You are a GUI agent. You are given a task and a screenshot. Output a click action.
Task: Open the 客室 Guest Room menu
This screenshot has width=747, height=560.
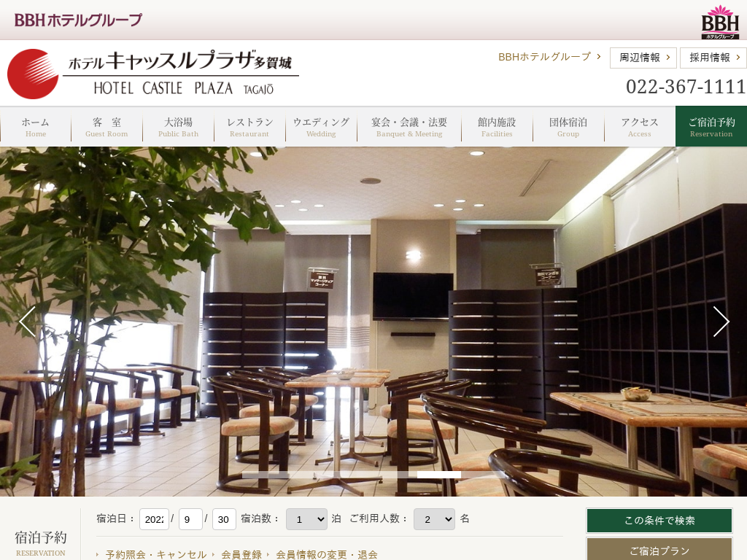pyautogui.click(x=107, y=127)
